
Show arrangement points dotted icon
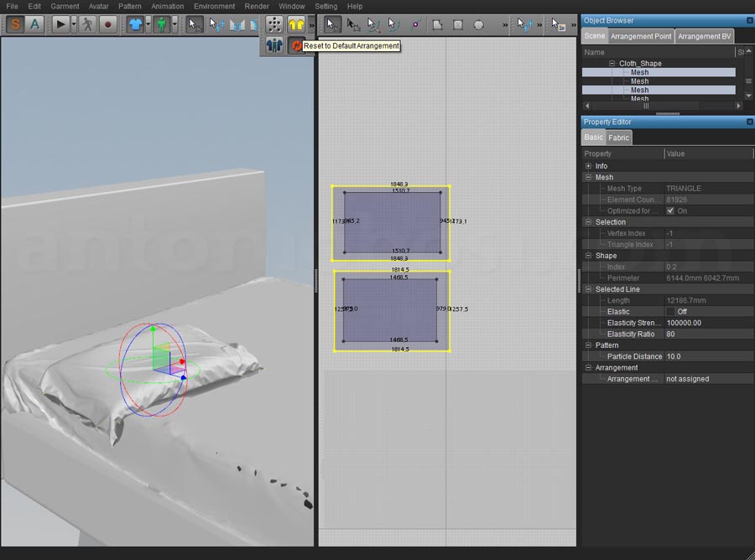pos(274,24)
